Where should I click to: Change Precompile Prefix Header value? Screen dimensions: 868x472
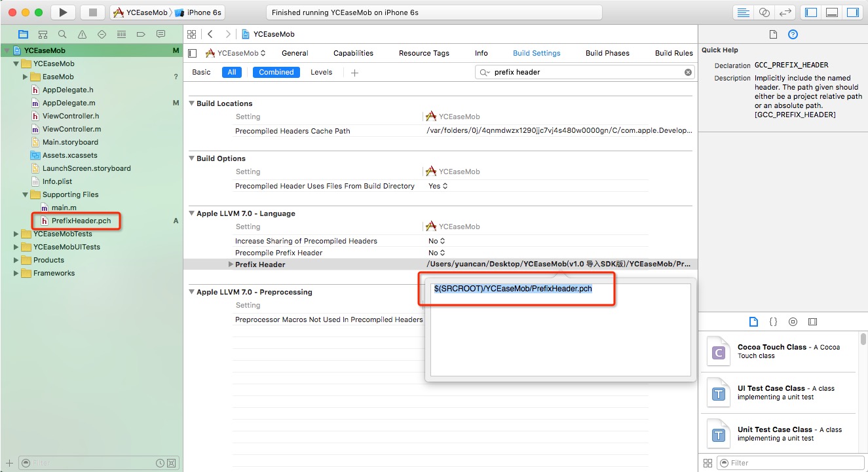437,253
